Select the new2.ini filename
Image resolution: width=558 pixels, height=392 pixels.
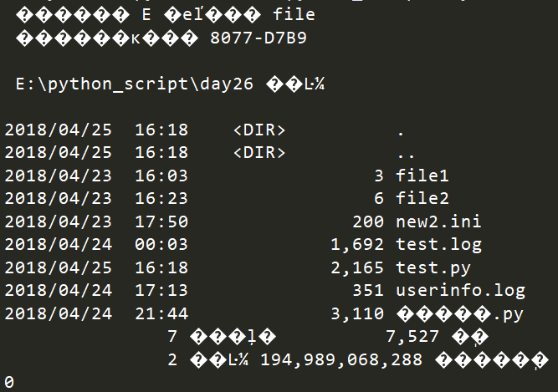pyautogui.click(x=438, y=221)
